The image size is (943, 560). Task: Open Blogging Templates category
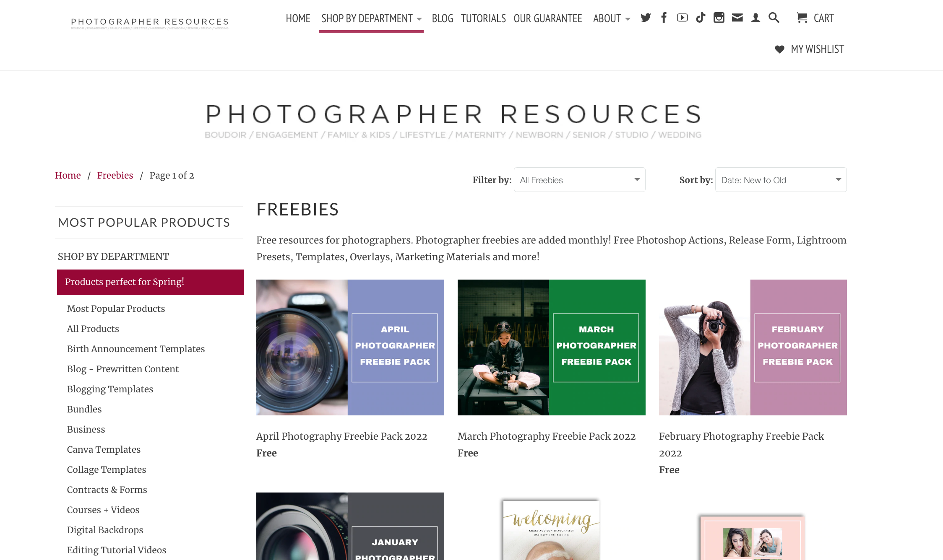click(110, 389)
